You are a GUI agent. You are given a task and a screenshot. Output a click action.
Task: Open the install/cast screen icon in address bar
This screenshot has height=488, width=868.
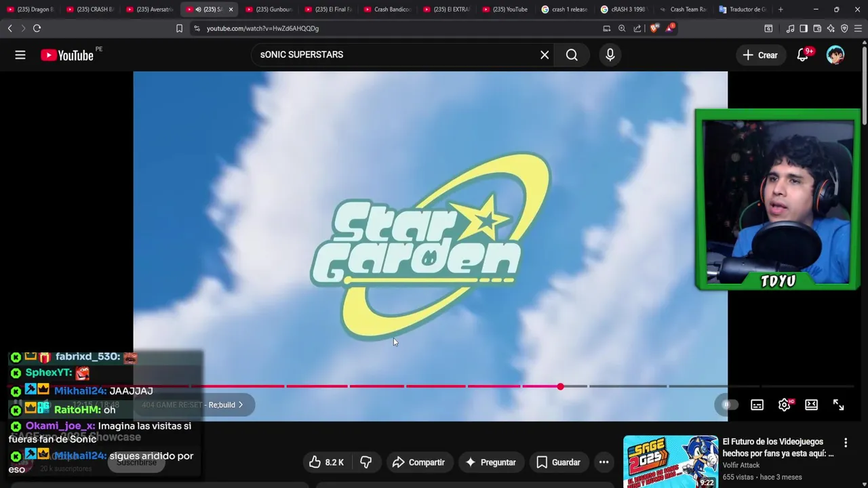tap(606, 28)
